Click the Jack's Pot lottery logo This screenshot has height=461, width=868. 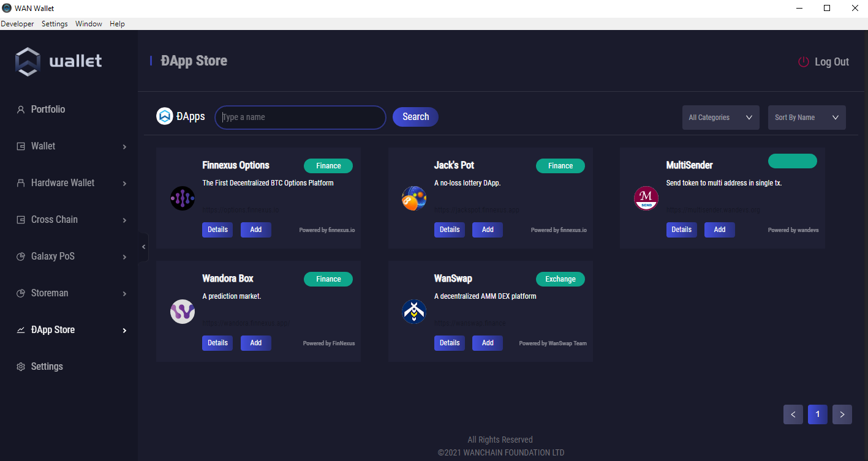point(414,198)
